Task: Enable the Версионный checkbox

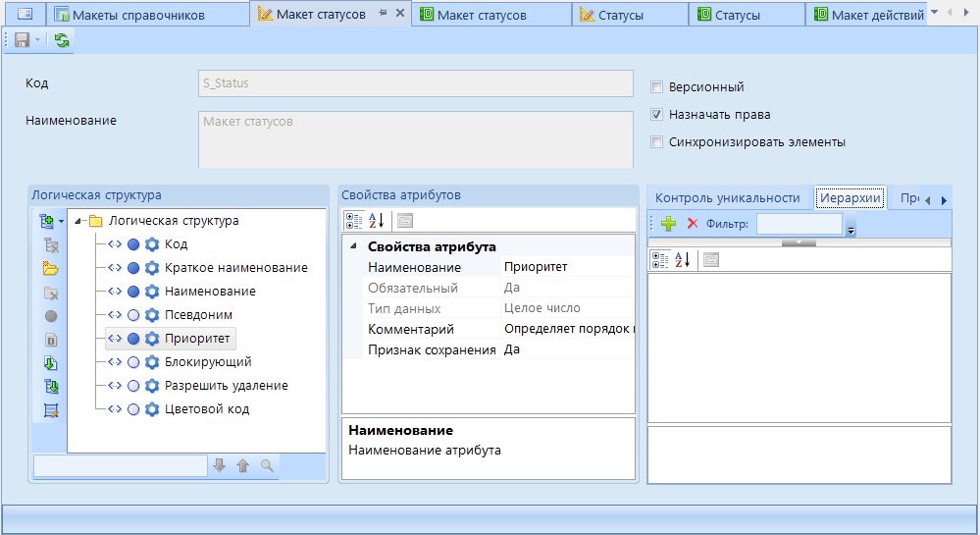Action: [657, 86]
